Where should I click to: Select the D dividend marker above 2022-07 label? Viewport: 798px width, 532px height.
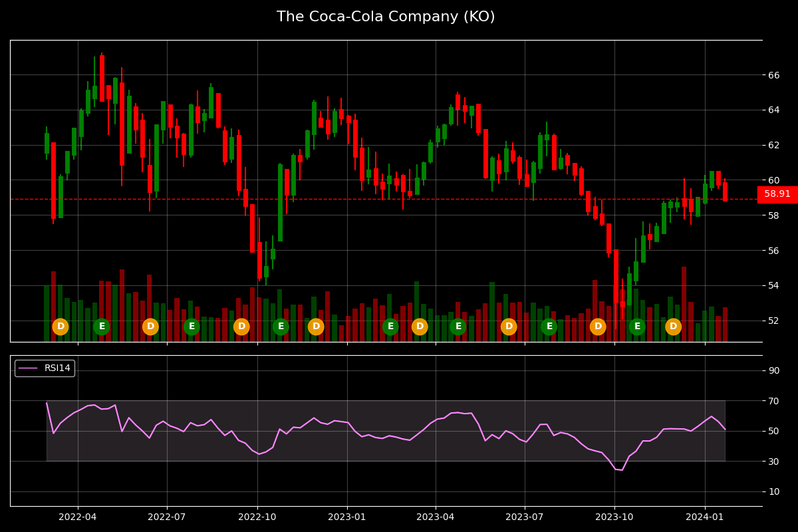click(150, 326)
